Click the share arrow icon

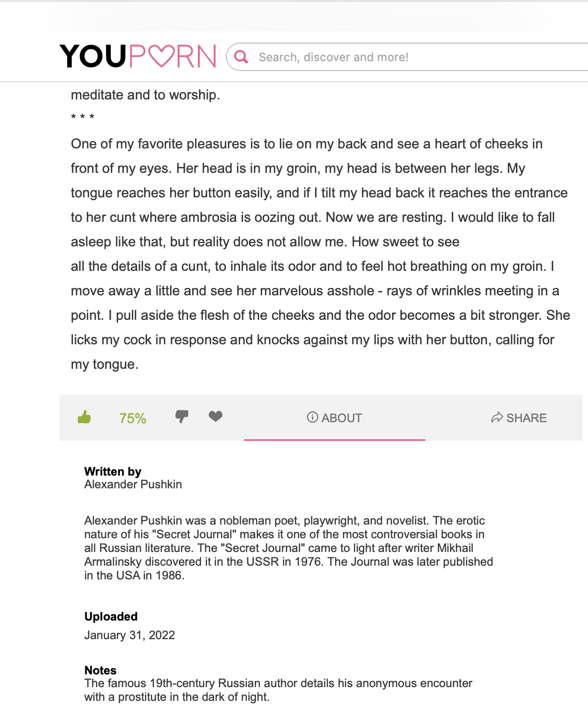pos(497,417)
